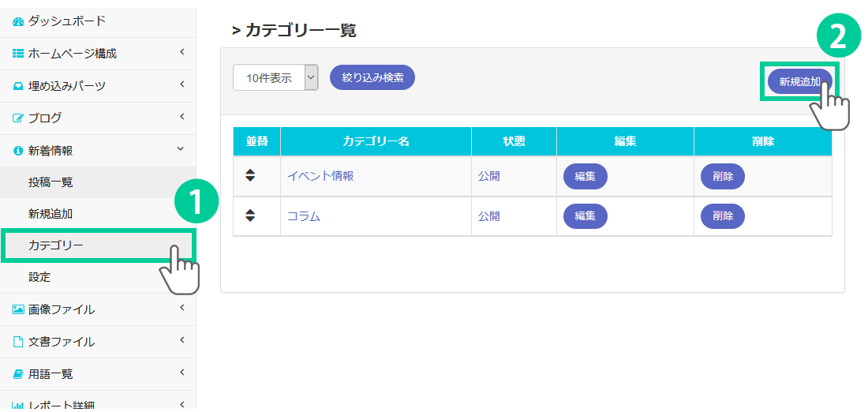The image size is (868, 412).
Task: Click the glossary book icon
Action: (18, 373)
